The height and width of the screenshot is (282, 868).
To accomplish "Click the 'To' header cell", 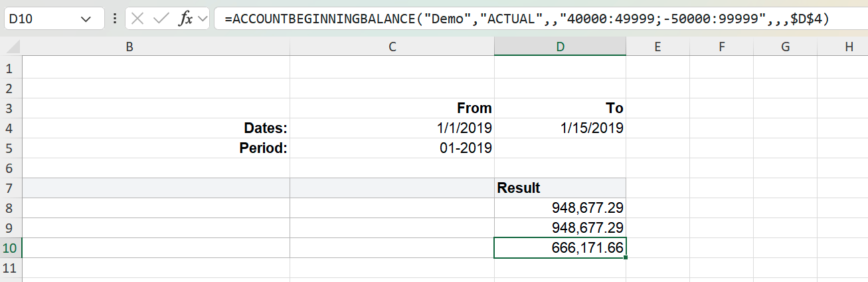I will click(x=560, y=108).
